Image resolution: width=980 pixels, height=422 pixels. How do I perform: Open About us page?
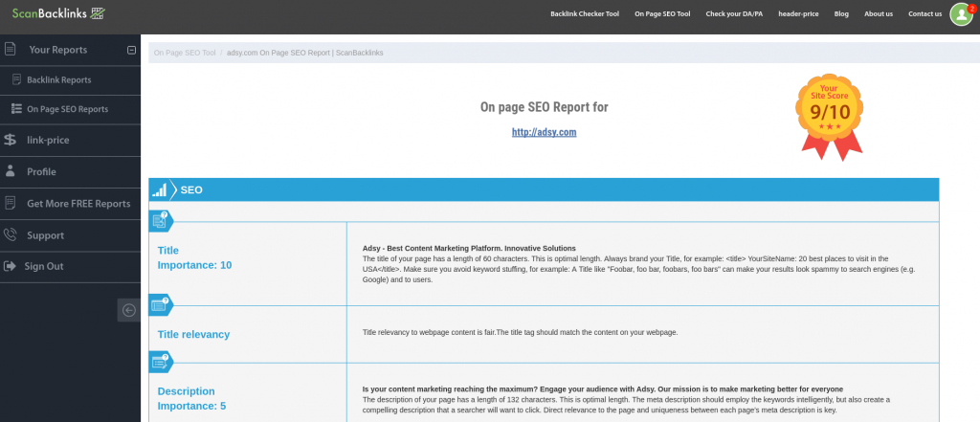879,13
